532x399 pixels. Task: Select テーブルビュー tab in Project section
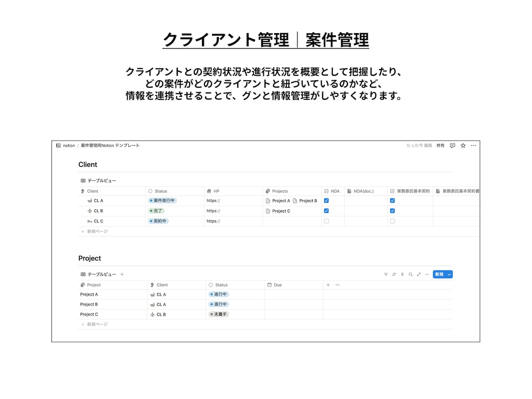point(99,274)
